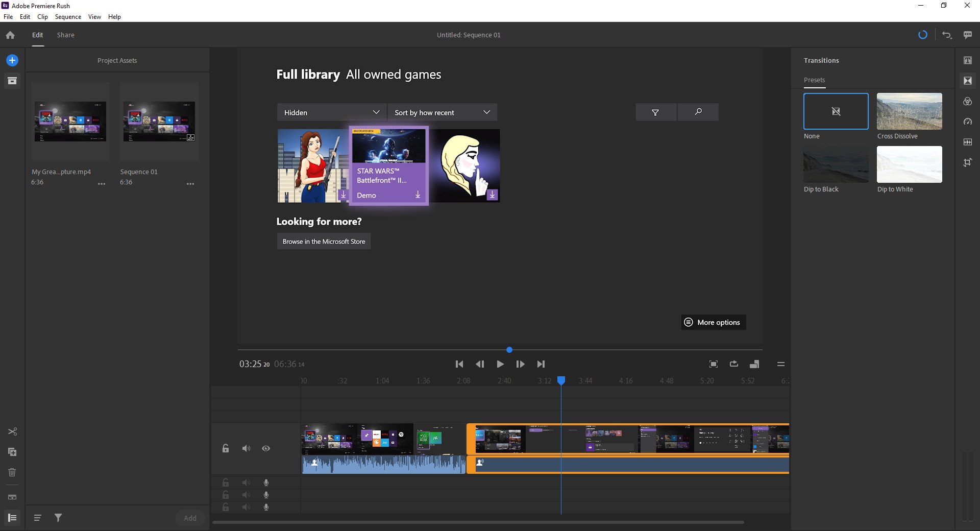The height and width of the screenshot is (531, 980).
Task: Delete the selected clip with the trash icon
Action: click(x=12, y=472)
